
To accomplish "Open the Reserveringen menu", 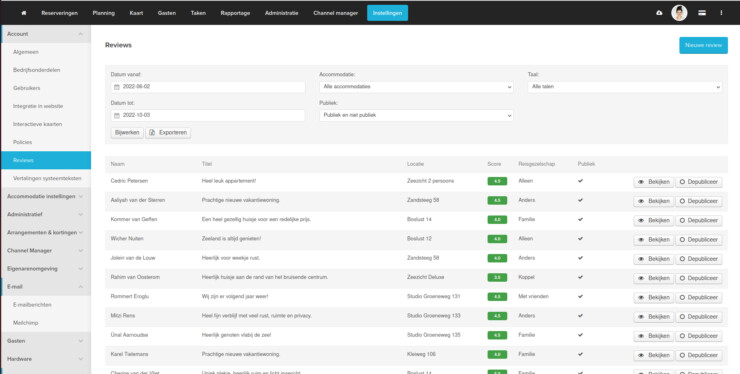I will [59, 13].
